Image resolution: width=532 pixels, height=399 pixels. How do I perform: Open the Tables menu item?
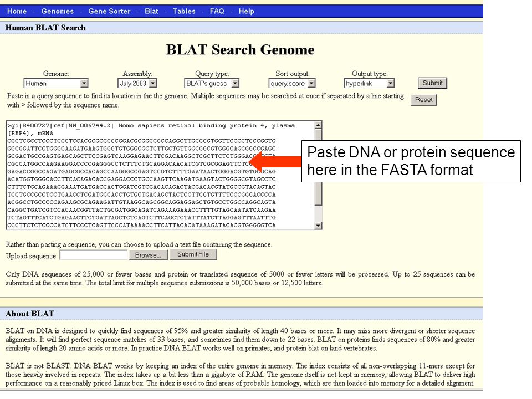[x=184, y=11]
